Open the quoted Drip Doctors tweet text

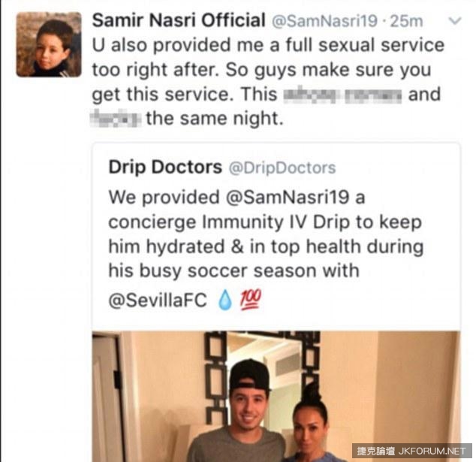pyautogui.click(x=266, y=246)
